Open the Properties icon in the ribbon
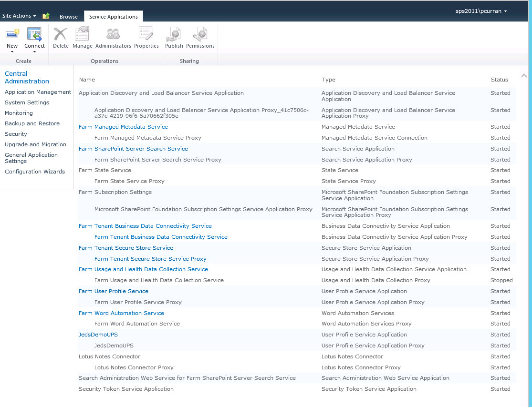 pos(146,33)
